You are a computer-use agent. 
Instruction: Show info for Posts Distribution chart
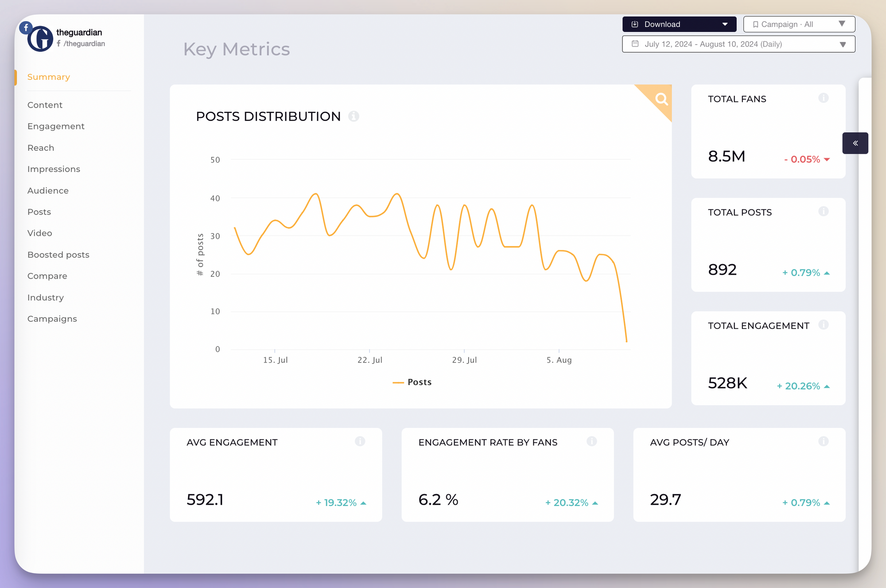click(354, 116)
